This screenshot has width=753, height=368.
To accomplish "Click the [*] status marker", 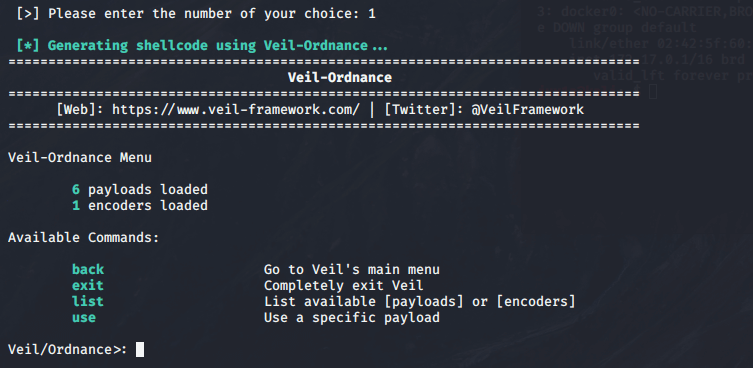I will [28, 46].
